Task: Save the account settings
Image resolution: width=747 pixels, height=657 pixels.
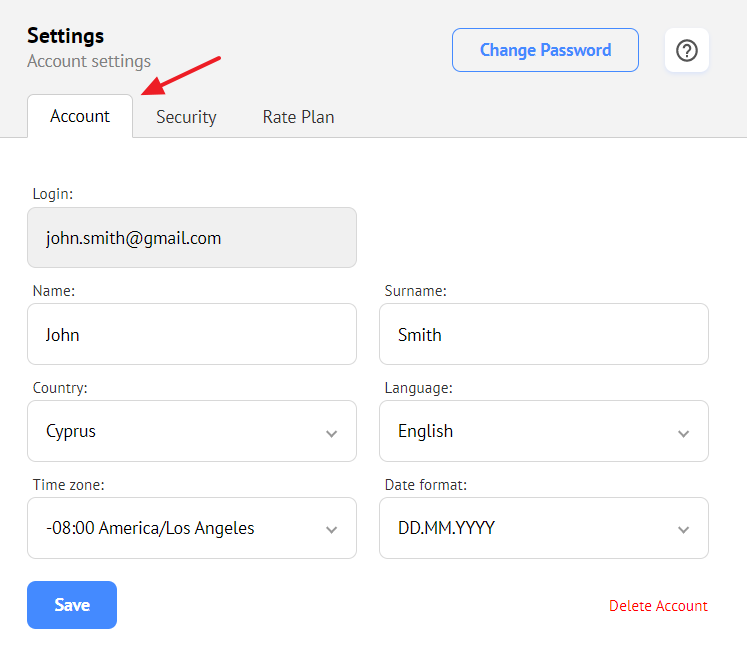Action: 72,605
